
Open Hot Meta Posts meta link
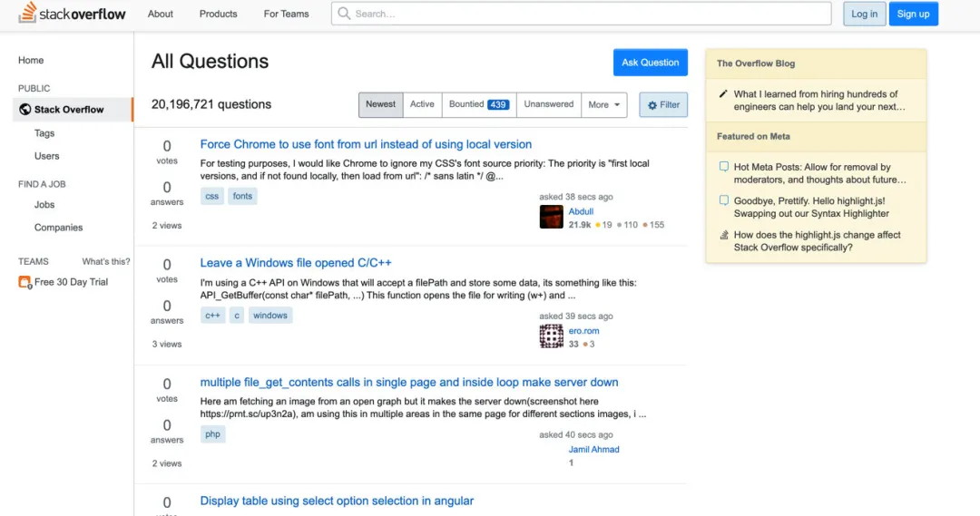coord(819,173)
